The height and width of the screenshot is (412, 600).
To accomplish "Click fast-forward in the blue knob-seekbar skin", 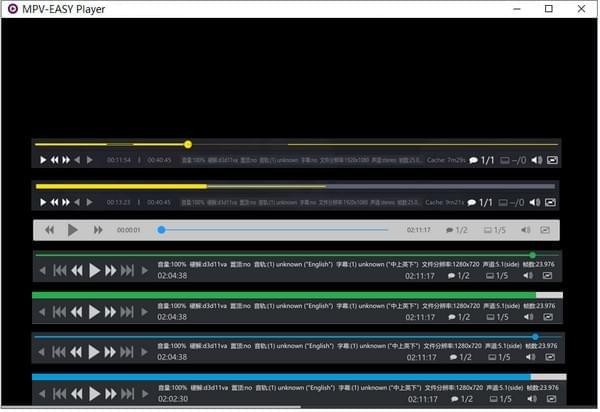I will point(110,352).
